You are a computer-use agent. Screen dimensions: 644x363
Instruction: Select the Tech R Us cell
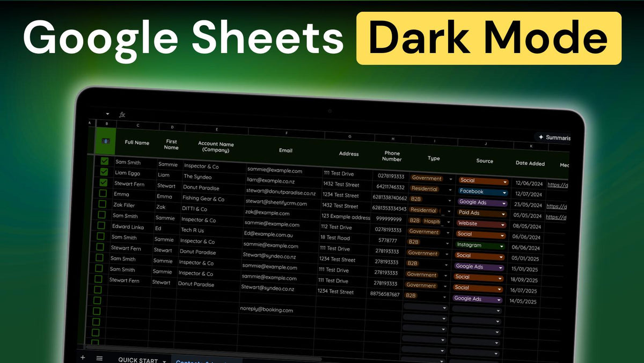(x=192, y=230)
